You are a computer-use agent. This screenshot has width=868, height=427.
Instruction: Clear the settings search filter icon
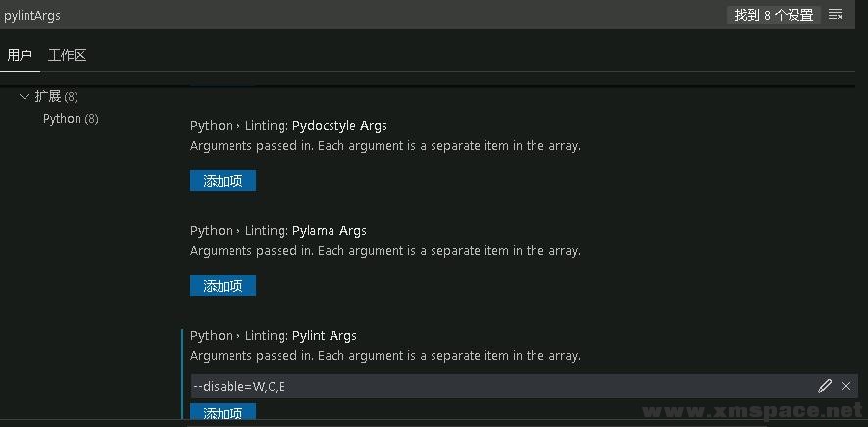(836, 15)
